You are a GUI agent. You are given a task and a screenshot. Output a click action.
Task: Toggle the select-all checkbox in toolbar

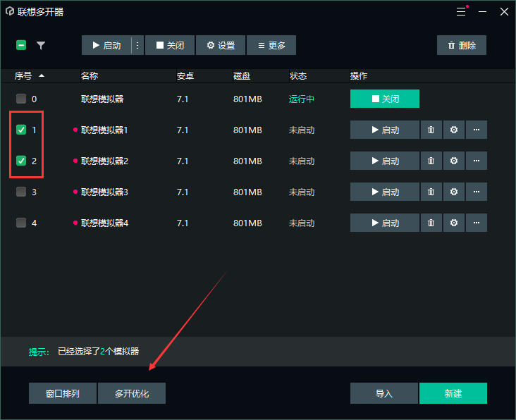click(x=21, y=45)
